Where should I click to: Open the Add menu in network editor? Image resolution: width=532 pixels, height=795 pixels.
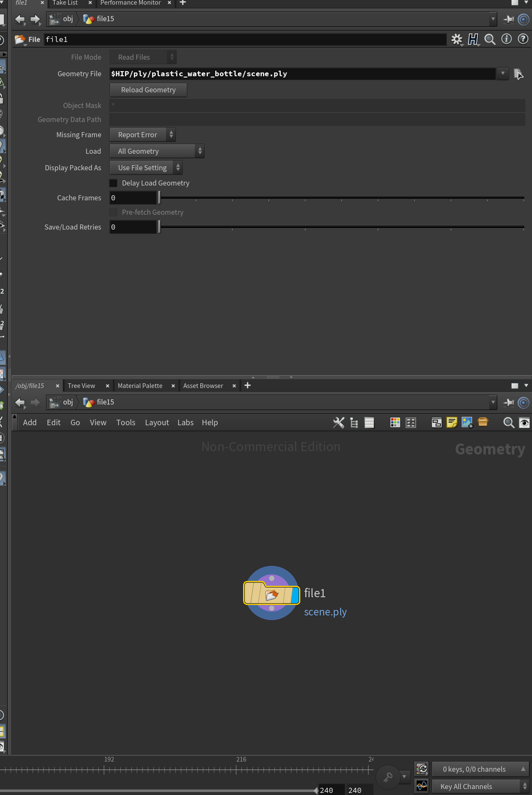pos(30,423)
